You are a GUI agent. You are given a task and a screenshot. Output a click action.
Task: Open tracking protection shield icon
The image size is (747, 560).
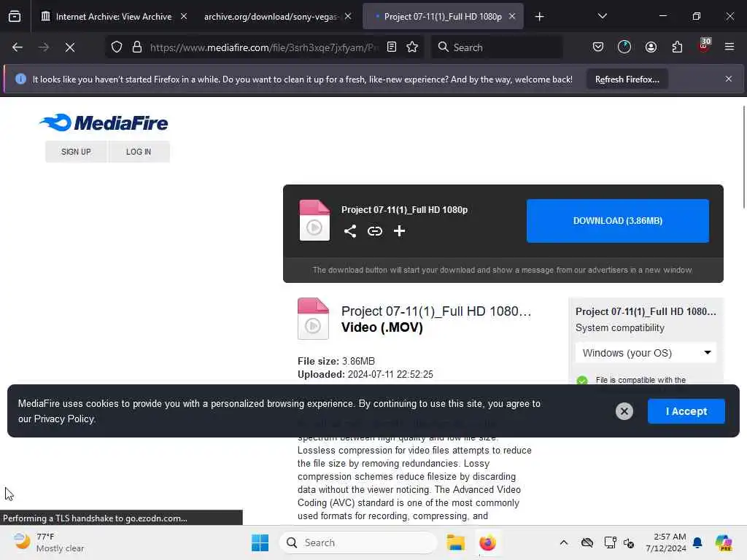click(117, 47)
